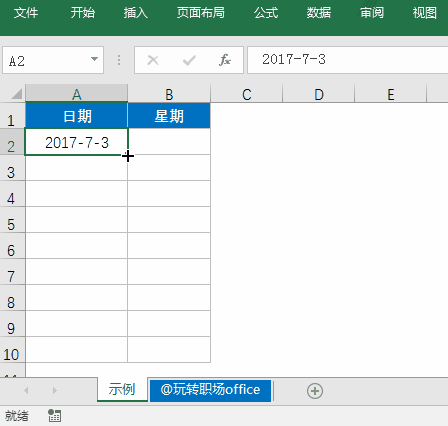Viewport: 448px width, 426px height.
Task: Switch to the 示例 sheet tab
Action: pyautogui.click(x=122, y=389)
